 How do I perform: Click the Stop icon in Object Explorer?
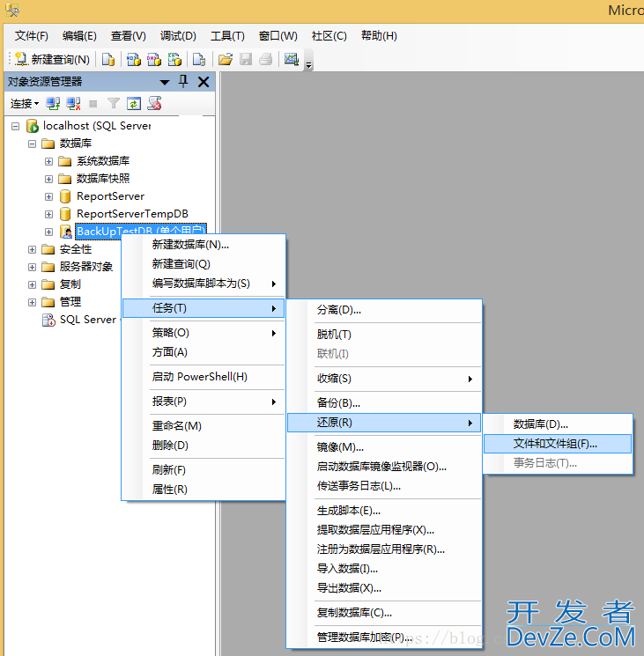(93, 103)
